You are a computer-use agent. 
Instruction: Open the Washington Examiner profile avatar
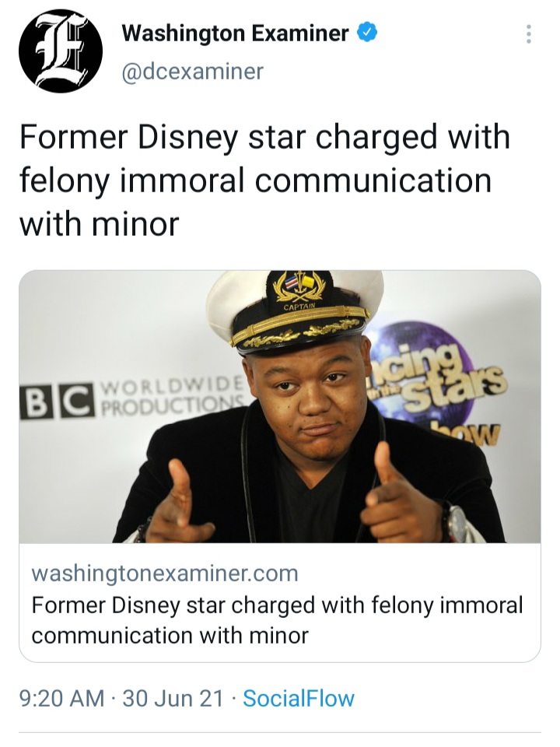click(x=61, y=51)
